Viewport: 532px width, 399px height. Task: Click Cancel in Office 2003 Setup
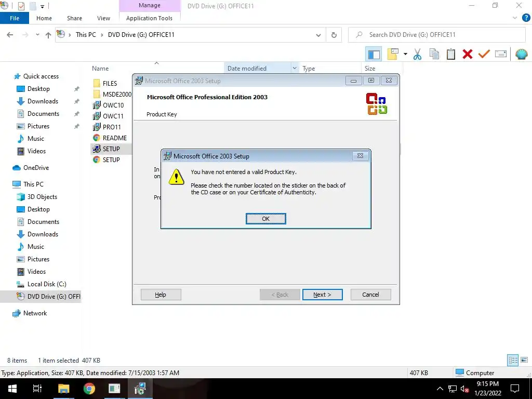pos(370,295)
